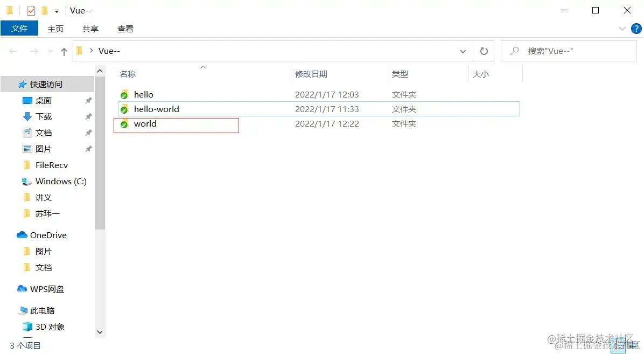Click navigation pane scroll down arrow
644x354 pixels.
click(x=100, y=332)
